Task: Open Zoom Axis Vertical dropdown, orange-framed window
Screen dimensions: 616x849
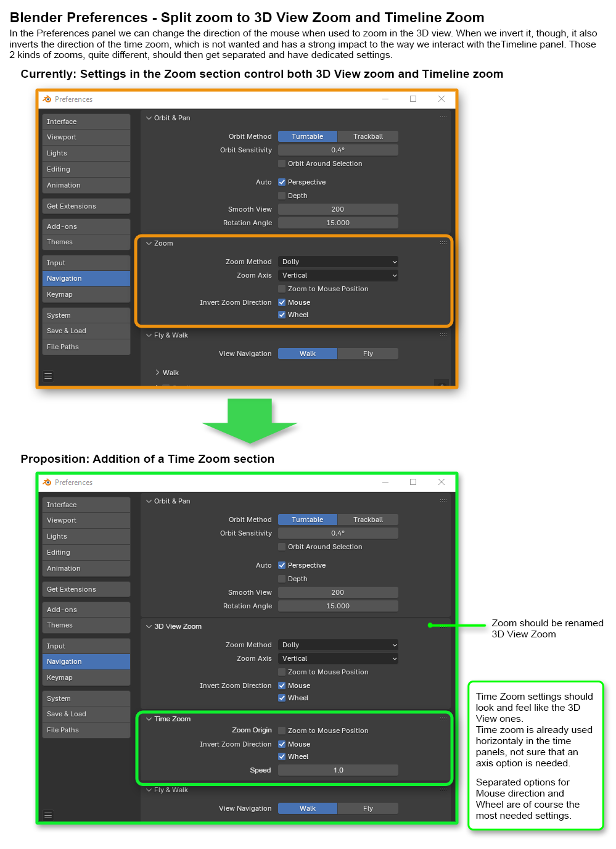Action: pyautogui.click(x=338, y=275)
